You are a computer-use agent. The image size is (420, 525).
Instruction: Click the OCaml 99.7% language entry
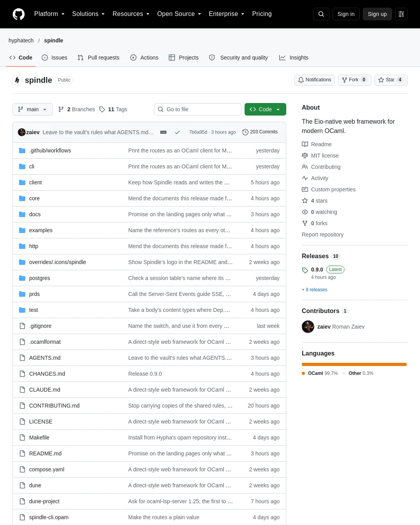[320, 373]
